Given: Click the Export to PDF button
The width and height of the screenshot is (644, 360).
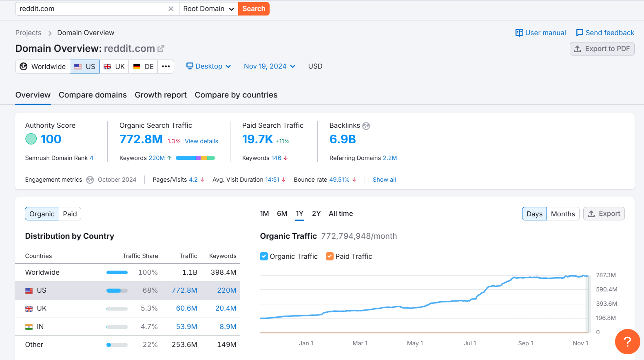Looking at the screenshot, I should 602,49.
